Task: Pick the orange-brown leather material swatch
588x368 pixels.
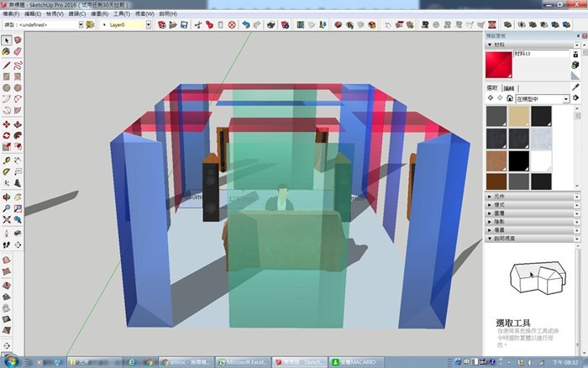Action: pyautogui.click(x=496, y=160)
